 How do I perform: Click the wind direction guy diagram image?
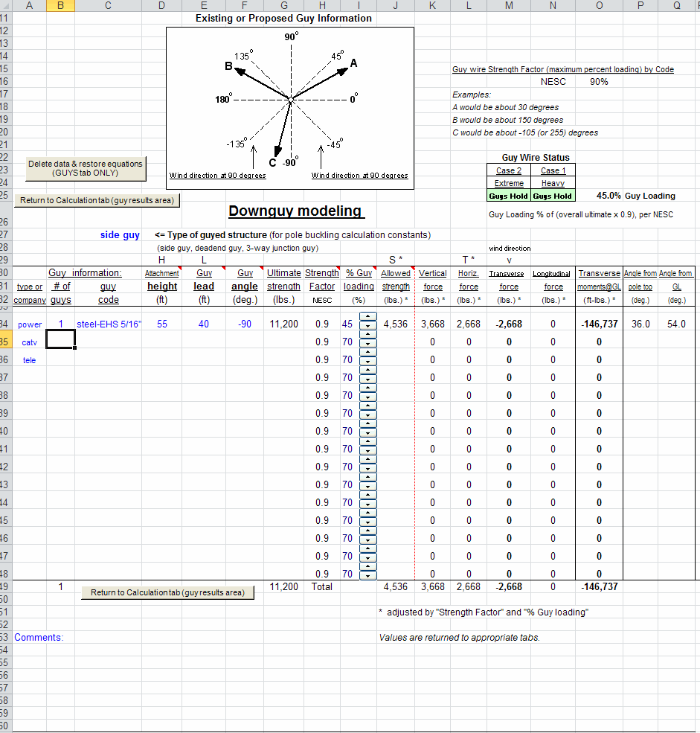pos(291,108)
